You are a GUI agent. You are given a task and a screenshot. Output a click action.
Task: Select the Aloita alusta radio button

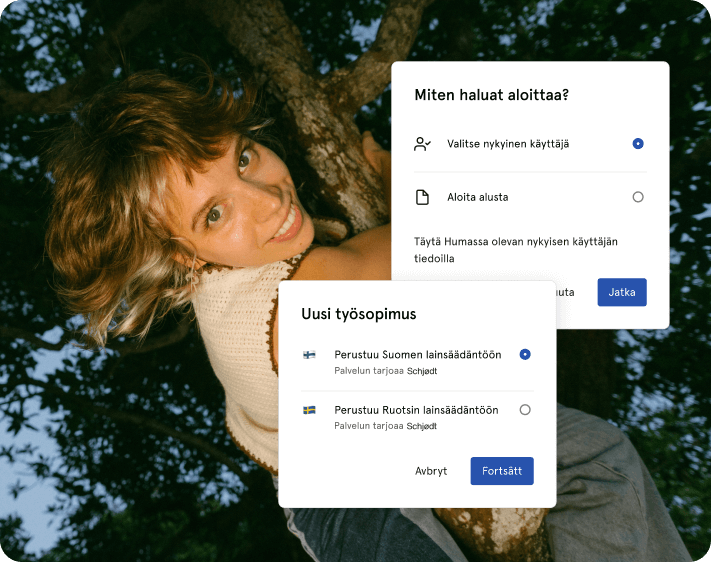tap(638, 197)
